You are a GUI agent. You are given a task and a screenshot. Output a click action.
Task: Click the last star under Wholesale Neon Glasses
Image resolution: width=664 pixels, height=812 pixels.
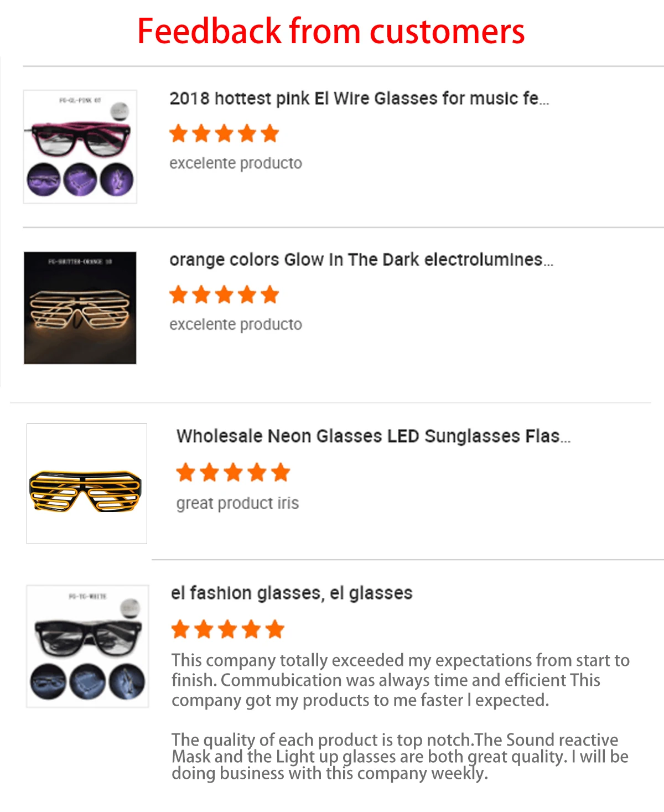281,473
